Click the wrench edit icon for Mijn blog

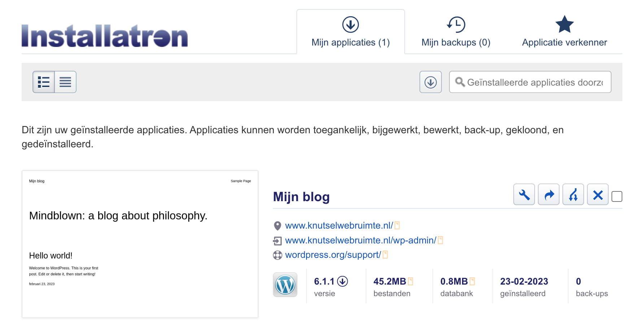[x=524, y=195]
